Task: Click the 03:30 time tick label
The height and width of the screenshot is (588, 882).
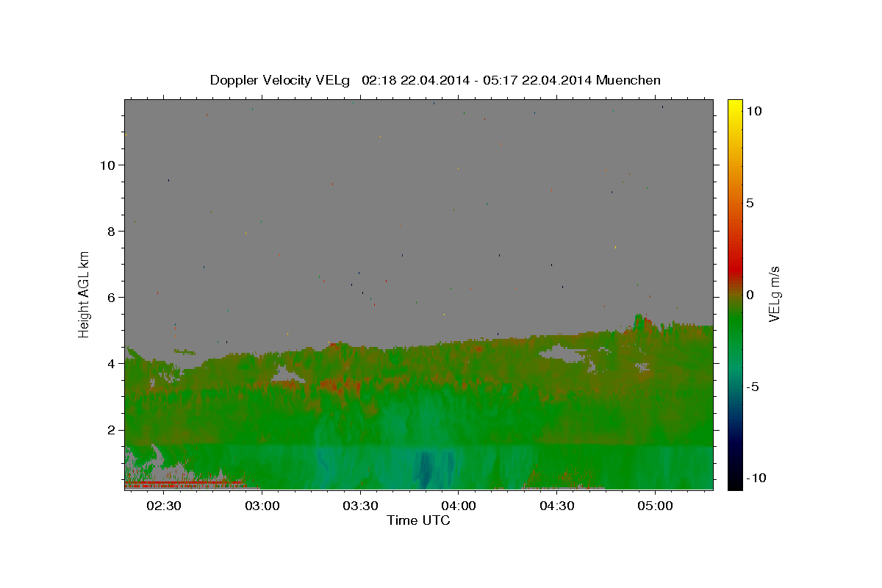Action: click(360, 506)
